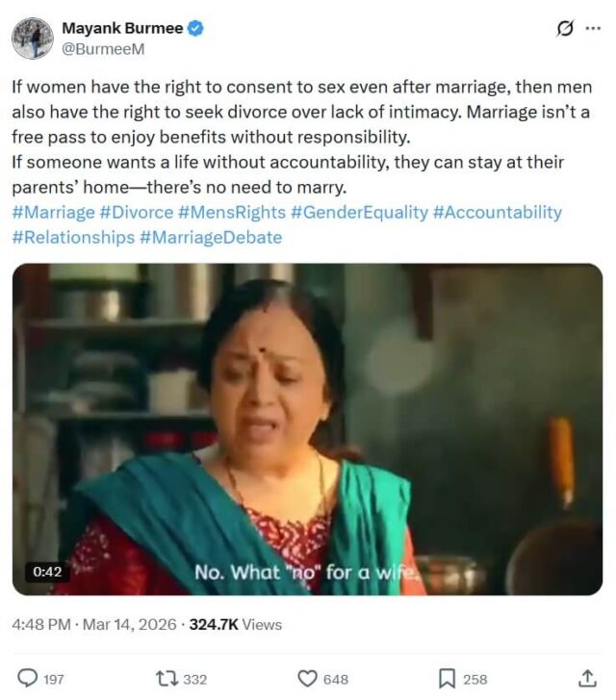Click the Grok explain icon
Viewport: 616px width, 700px height.
tap(566, 29)
